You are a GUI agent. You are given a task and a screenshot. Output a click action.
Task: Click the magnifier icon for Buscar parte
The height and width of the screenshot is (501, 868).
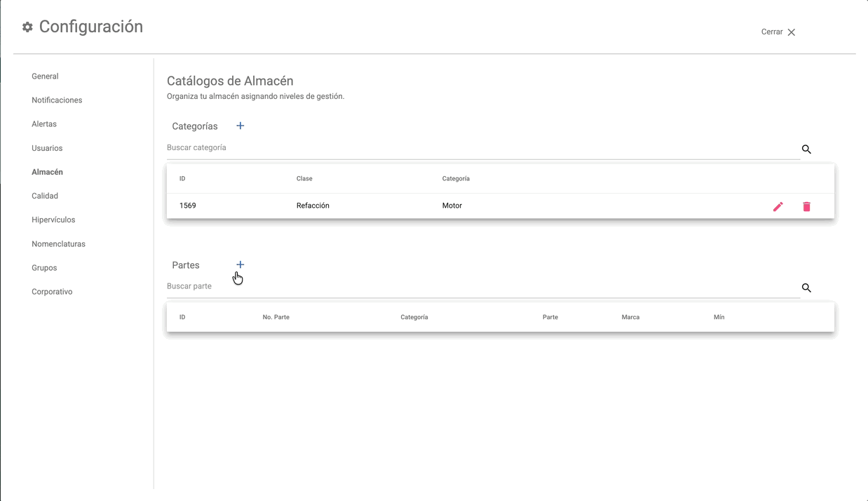point(806,288)
